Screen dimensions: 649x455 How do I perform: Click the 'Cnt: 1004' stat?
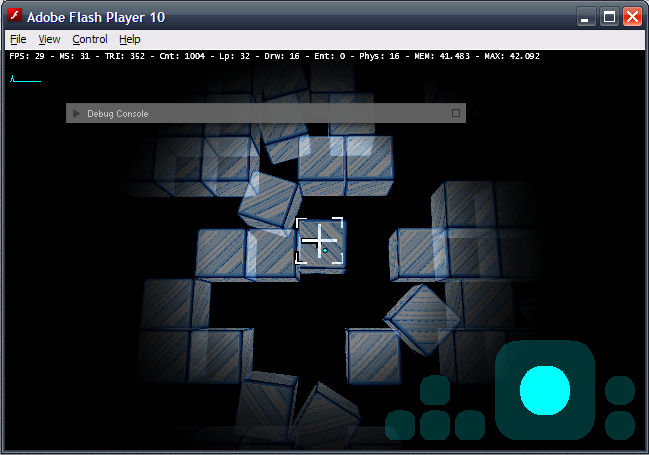tap(182, 56)
